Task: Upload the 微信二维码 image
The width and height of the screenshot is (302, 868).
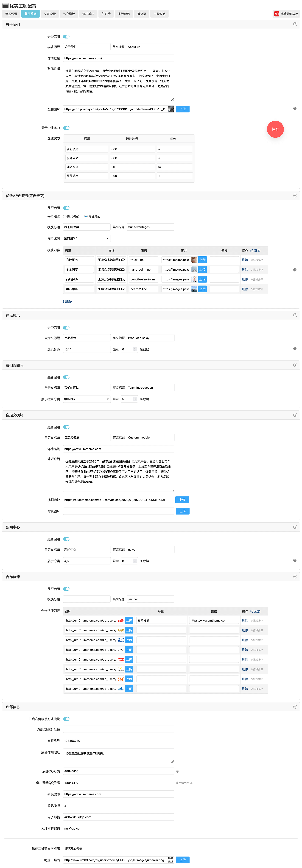Action: click(182, 860)
